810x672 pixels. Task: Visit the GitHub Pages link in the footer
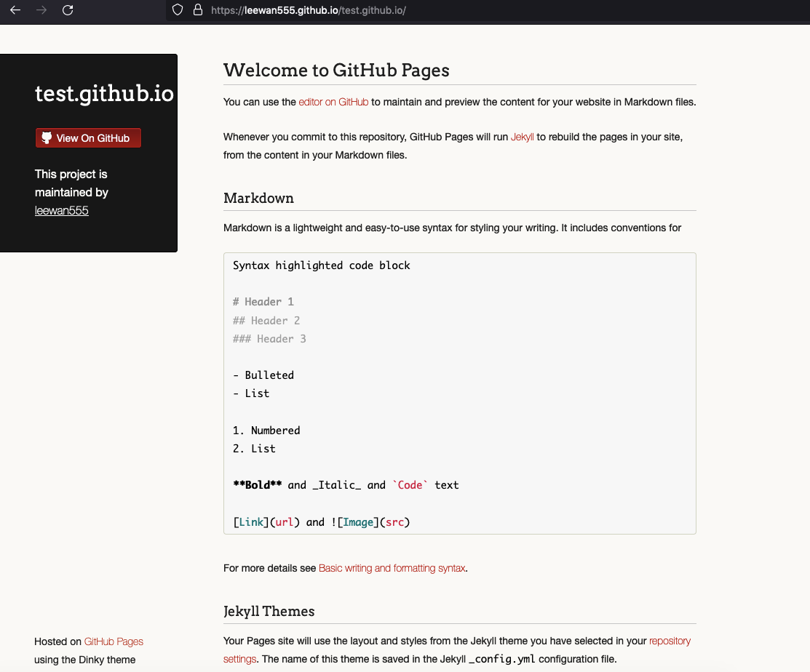pyautogui.click(x=114, y=641)
